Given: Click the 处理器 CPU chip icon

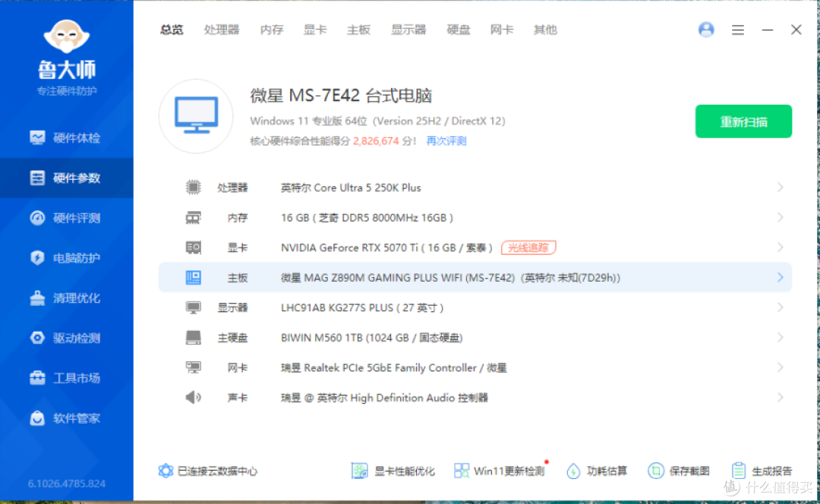Looking at the screenshot, I should (194, 187).
